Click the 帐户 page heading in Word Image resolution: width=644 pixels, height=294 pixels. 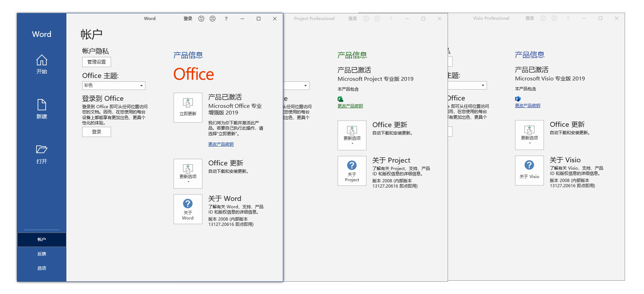click(x=92, y=34)
